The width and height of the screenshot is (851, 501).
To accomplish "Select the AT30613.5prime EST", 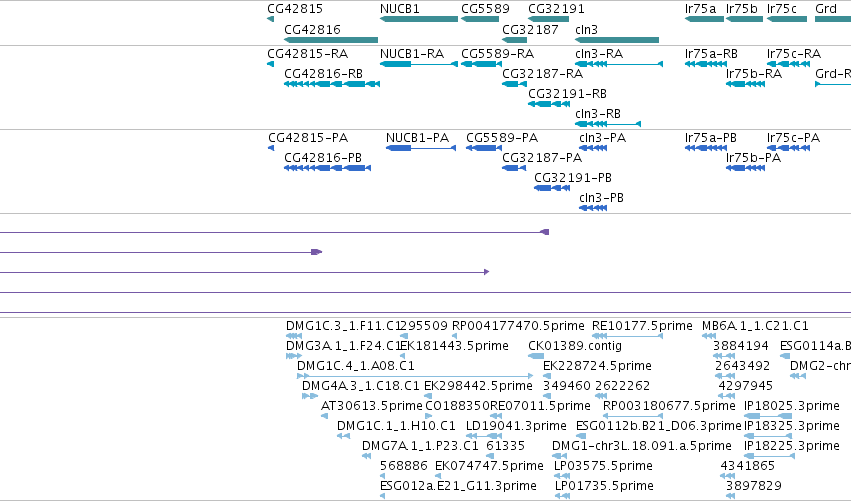I will coord(325,416).
